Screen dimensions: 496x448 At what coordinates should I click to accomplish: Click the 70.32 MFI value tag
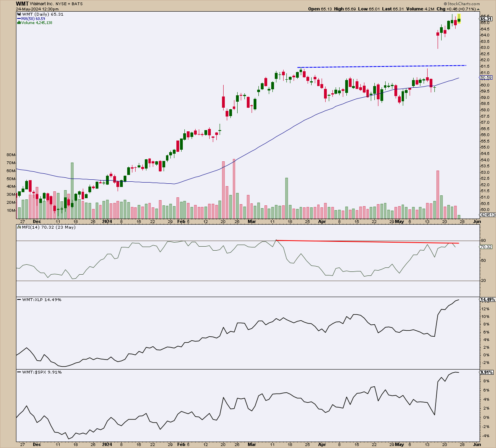pyautogui.click(x=486, y=247)
